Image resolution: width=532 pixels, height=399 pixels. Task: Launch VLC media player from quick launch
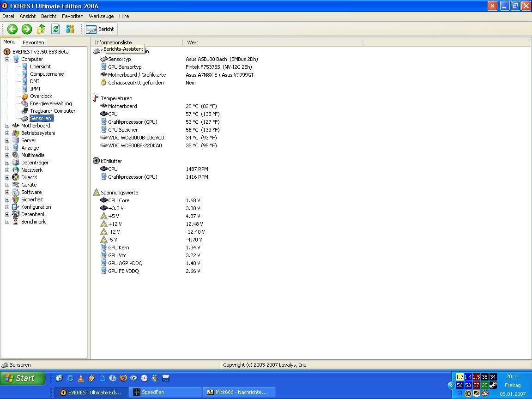[81, 378]
